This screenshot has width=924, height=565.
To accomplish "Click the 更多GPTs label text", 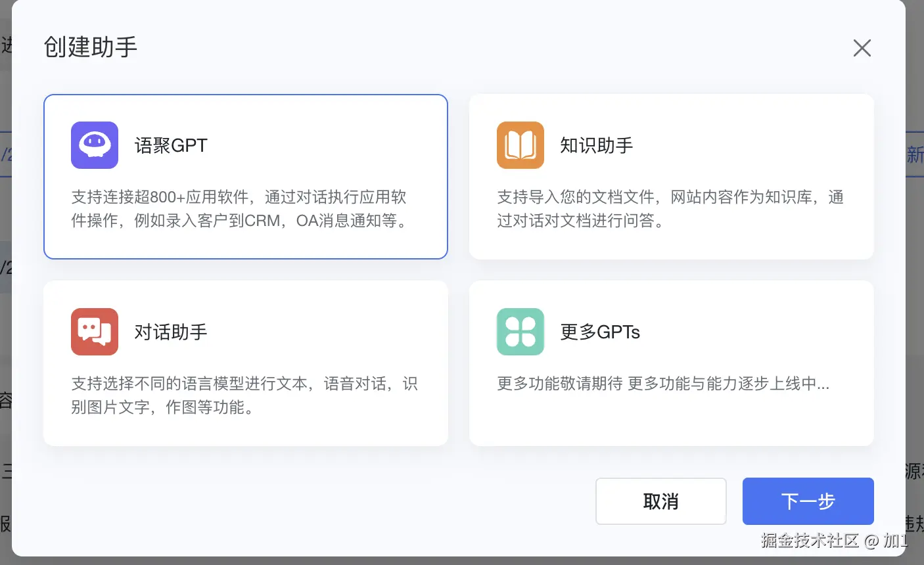I will point(599,331).
